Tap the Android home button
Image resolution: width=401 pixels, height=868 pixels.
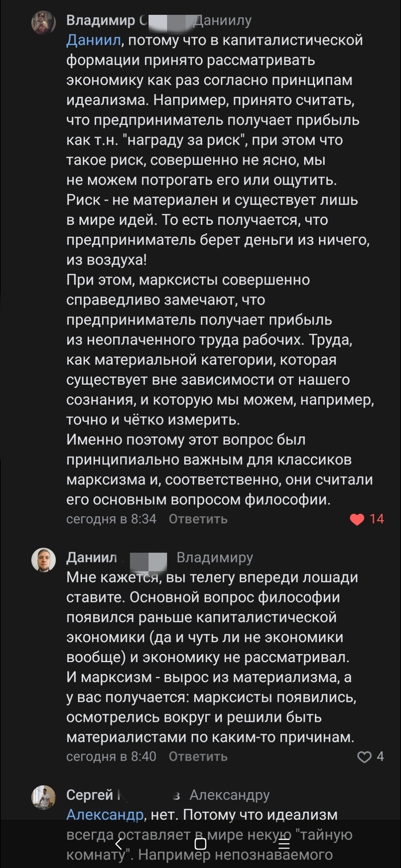point(200,843)
